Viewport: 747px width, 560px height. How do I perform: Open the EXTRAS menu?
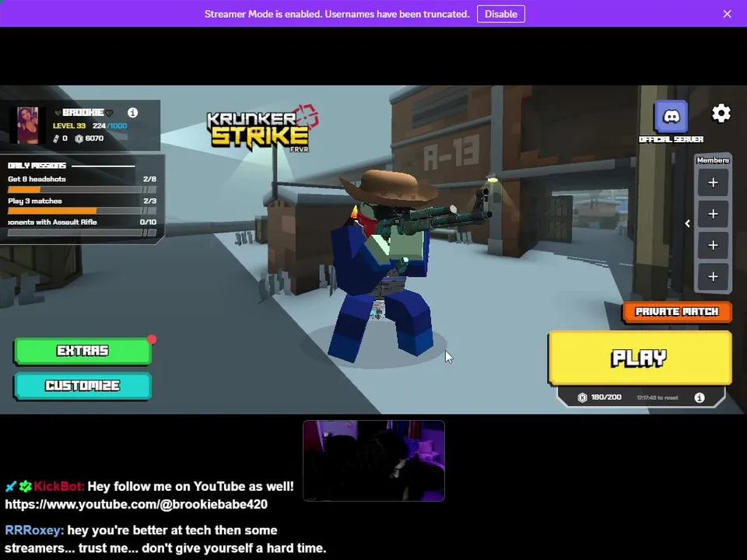click(83, 351)
